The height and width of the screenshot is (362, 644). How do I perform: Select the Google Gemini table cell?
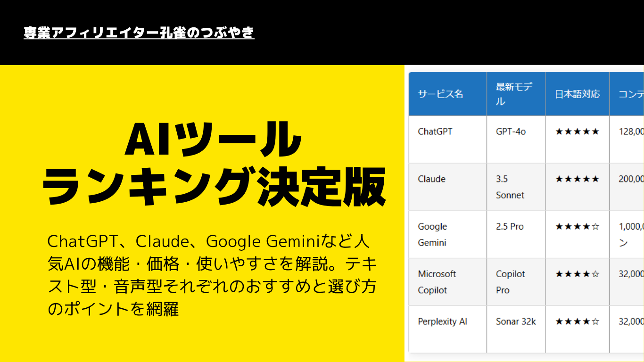click(432, 234)
